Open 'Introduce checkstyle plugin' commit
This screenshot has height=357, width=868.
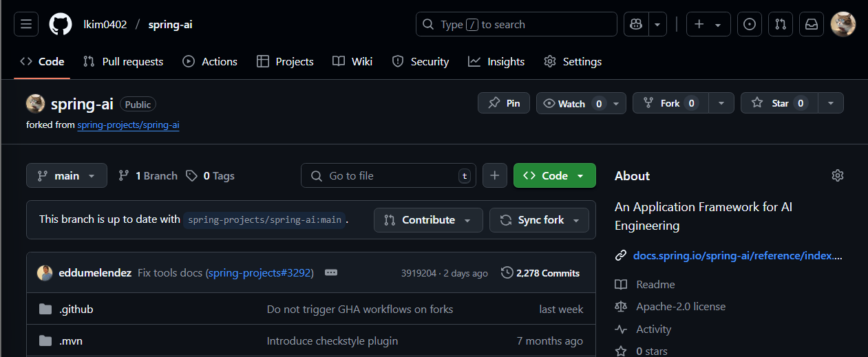(332, 340)
